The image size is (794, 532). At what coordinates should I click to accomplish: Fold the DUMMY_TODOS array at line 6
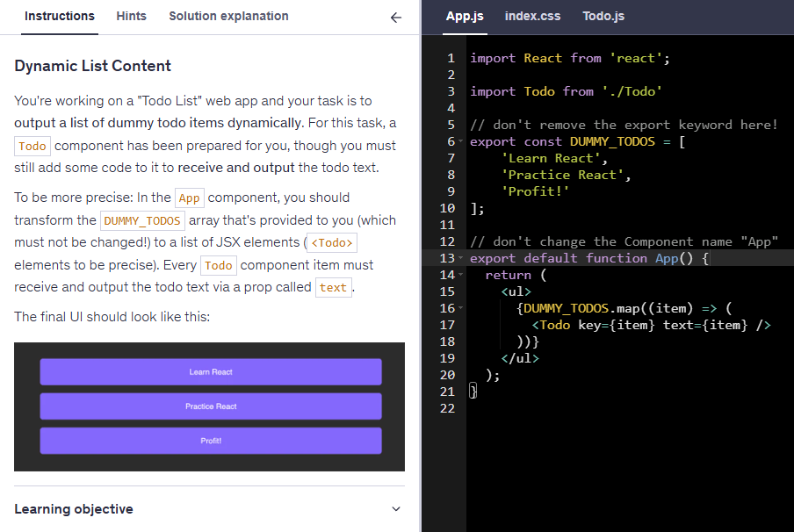(461, 142)
